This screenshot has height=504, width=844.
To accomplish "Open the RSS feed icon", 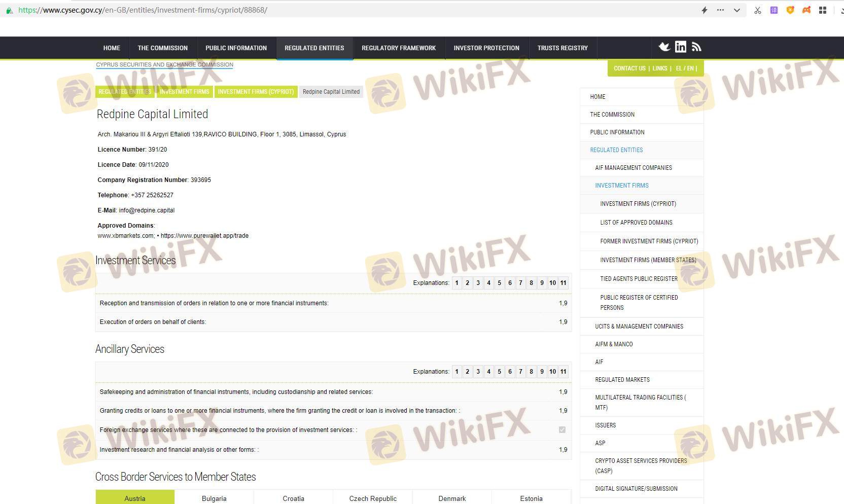I will 696,47.
